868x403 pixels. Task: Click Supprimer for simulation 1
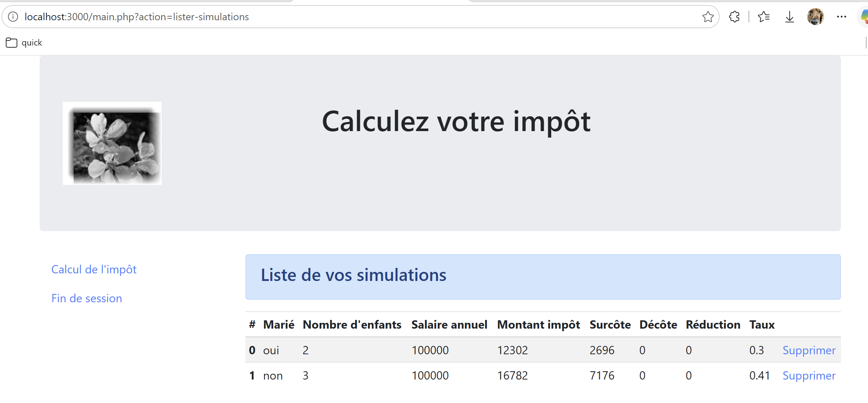809,376
